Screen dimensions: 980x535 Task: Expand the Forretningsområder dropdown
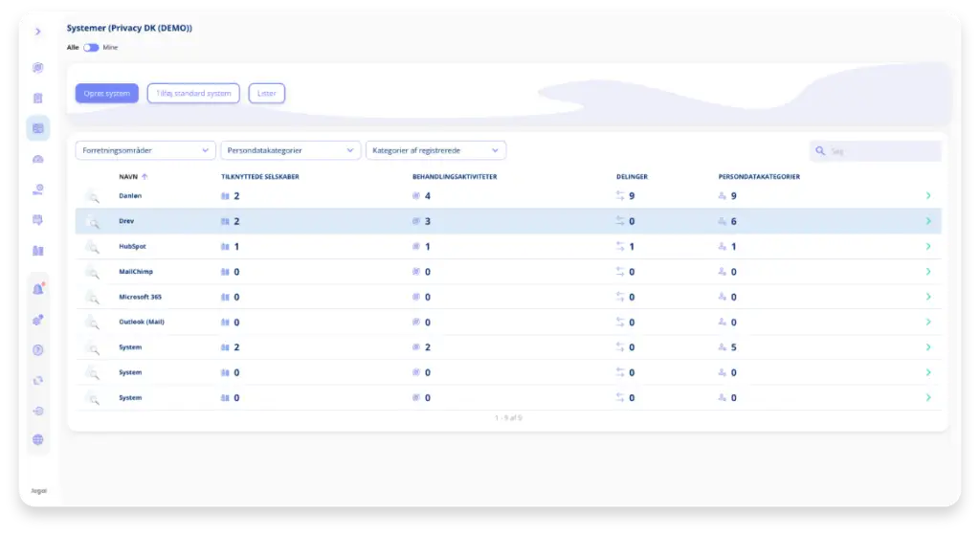145,150
